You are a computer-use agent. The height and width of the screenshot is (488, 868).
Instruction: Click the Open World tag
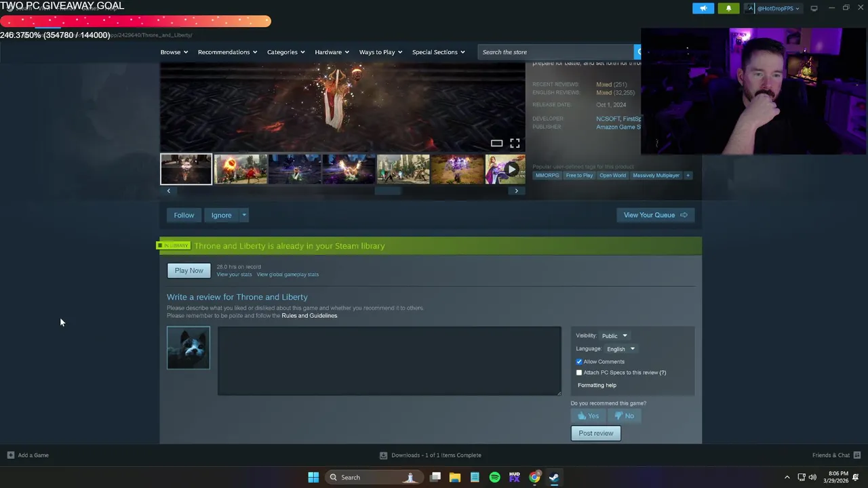[x=612, y=176]
